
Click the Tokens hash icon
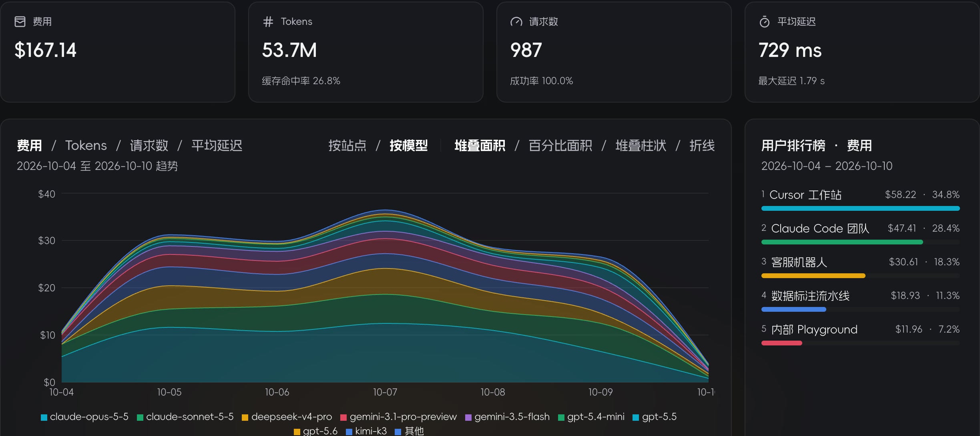268,22
